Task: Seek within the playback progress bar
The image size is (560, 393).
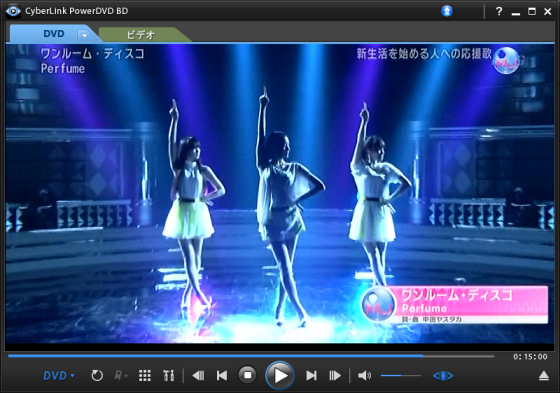Action: pyautogui.click(x=251, y=356)
